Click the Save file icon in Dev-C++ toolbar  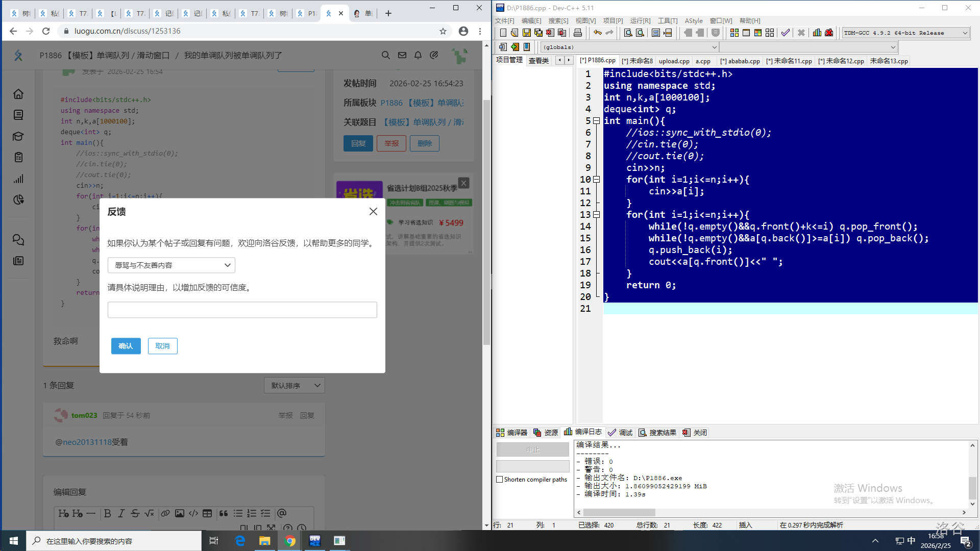[x=526, y=33]
